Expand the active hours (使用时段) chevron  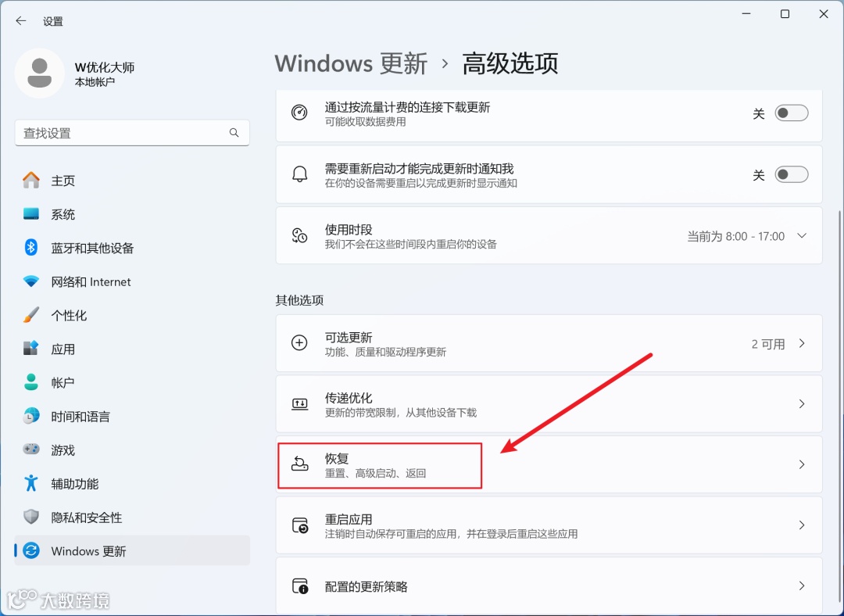802,236
